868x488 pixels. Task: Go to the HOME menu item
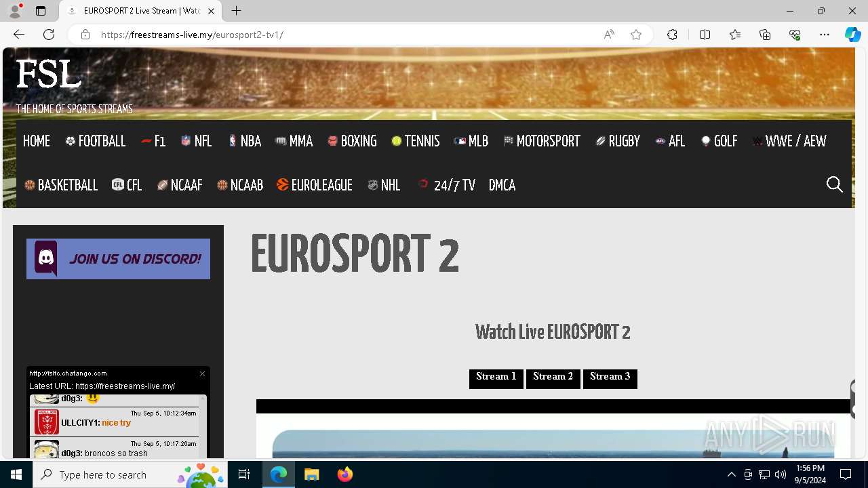click(37, 141)
